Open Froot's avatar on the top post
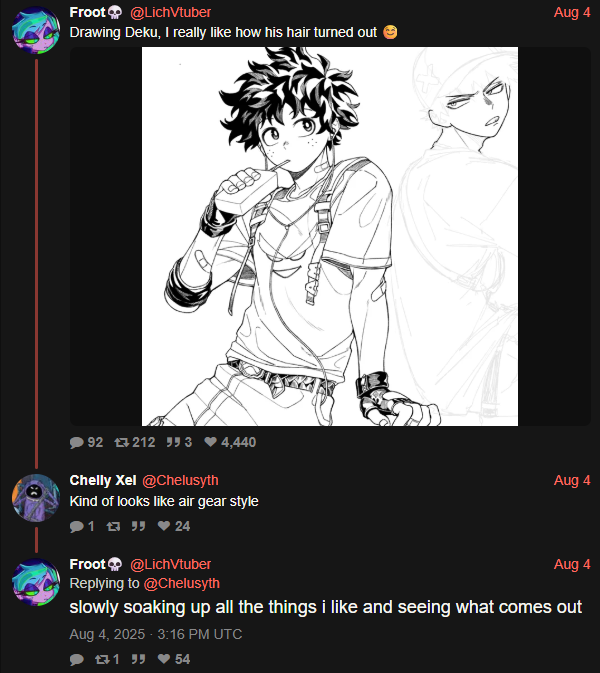 pyautogui.click(x=36, y=30)
